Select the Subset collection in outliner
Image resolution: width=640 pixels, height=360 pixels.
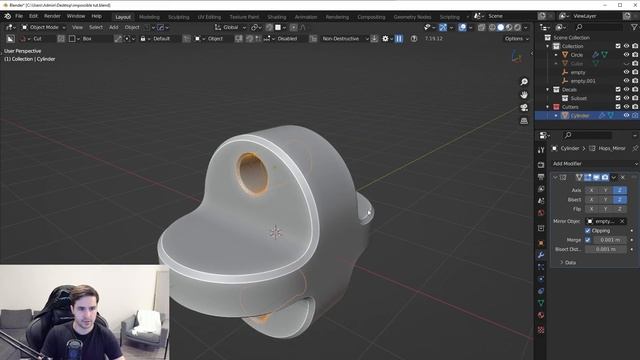click(x=578, y=98)
